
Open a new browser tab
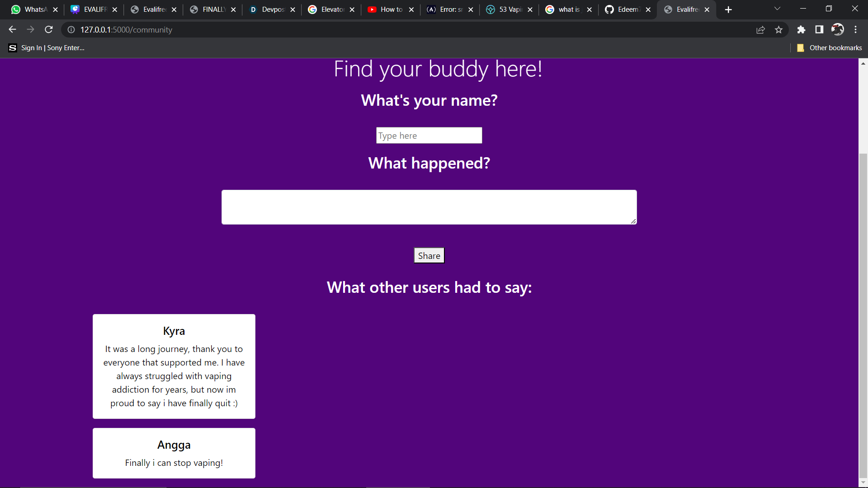728,9
